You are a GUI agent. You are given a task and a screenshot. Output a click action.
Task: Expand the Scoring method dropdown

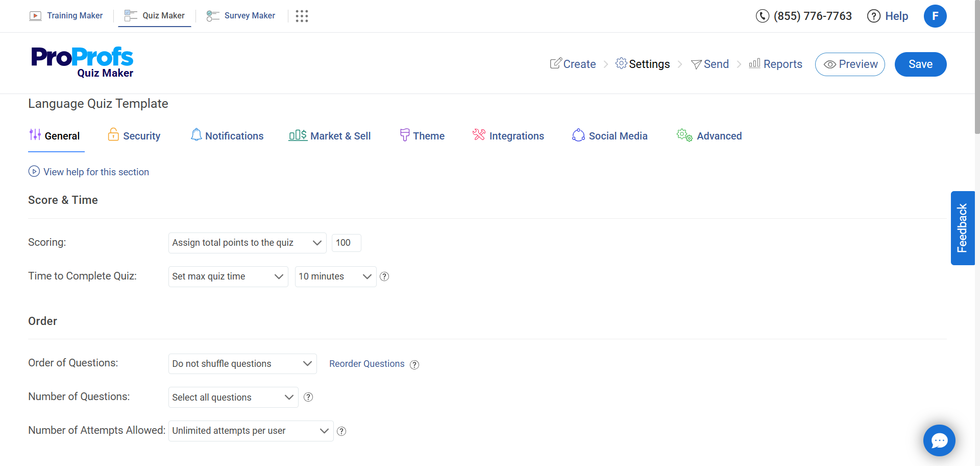click(x=247, y=243)
